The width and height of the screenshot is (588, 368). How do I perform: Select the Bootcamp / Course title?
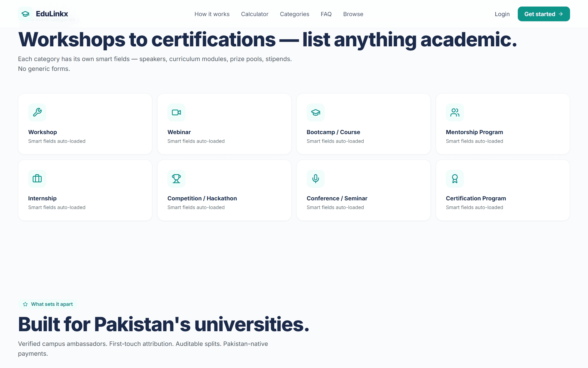[x=333, y=132]
